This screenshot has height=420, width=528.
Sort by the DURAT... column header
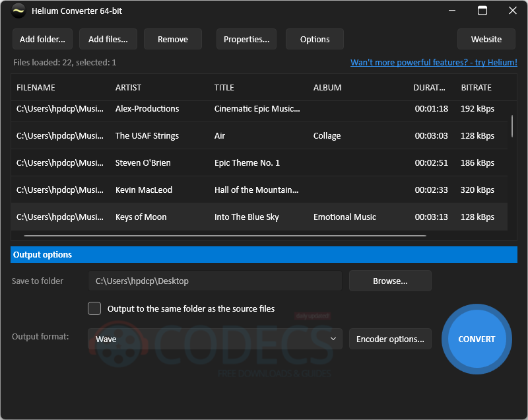430,88
